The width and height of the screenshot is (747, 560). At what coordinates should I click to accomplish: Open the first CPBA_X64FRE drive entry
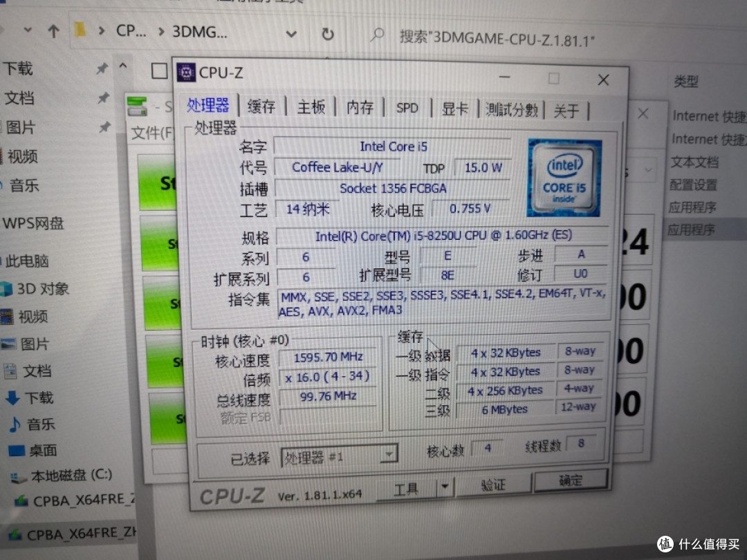tap(84, 500)
